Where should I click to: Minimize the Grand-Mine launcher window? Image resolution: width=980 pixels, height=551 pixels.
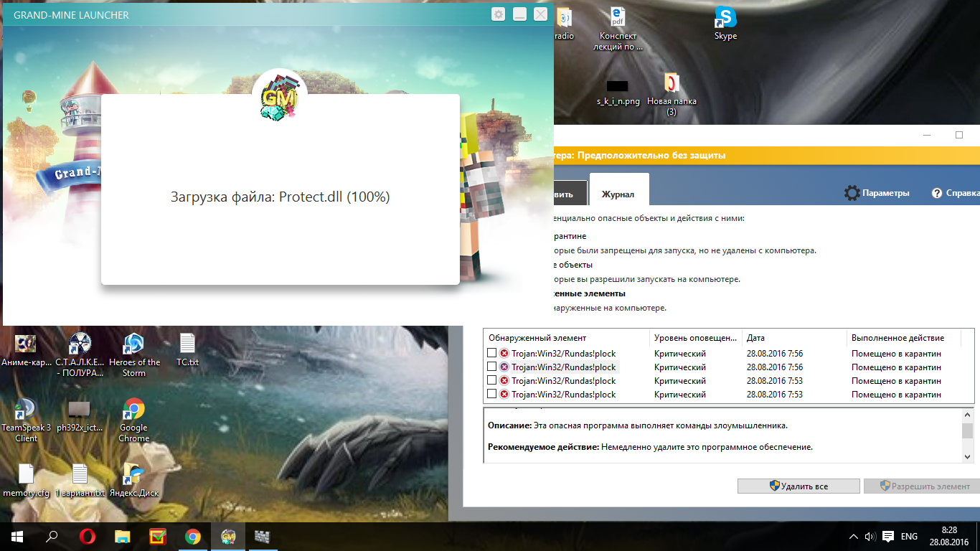520,14
